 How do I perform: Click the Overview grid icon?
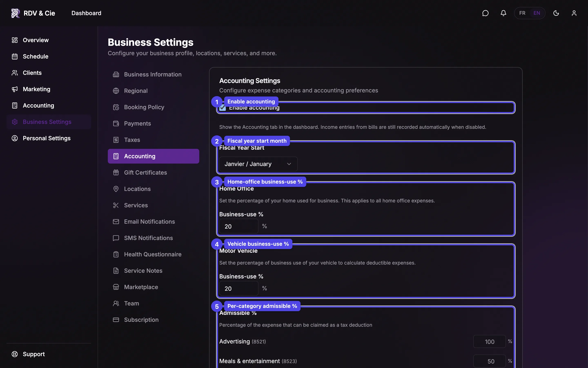click(14, 40)
